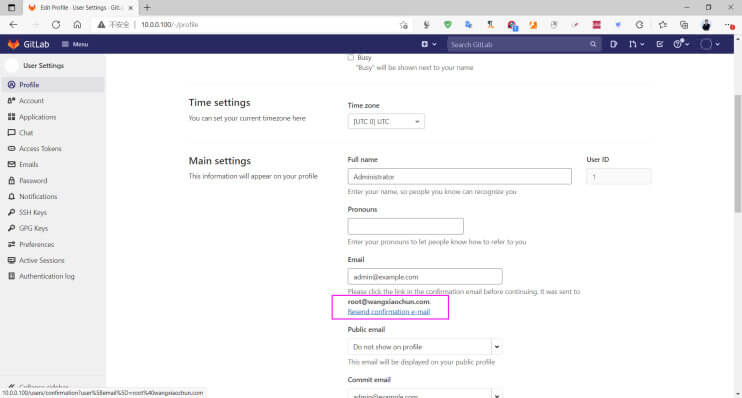This screenshot has width=742, height=398.
Task: Open Authentication log in sidebar
Action: pyautogui.click(x=52, y=276)
